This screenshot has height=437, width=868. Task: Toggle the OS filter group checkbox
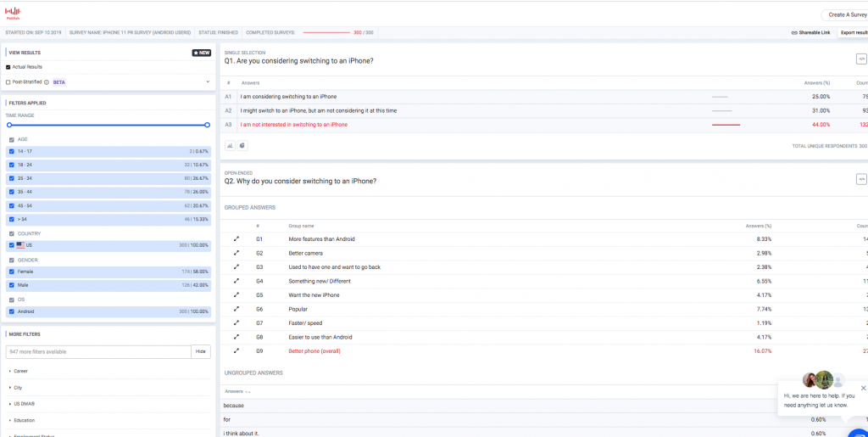click(x=12, y=300)
